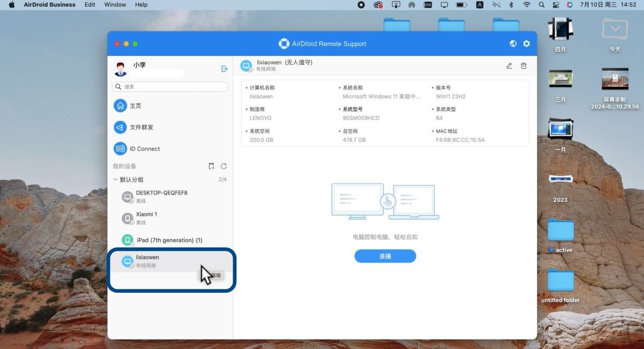The image size is (644, 349).
Task: Click the globe language icon in title bar
Action: 513,44
